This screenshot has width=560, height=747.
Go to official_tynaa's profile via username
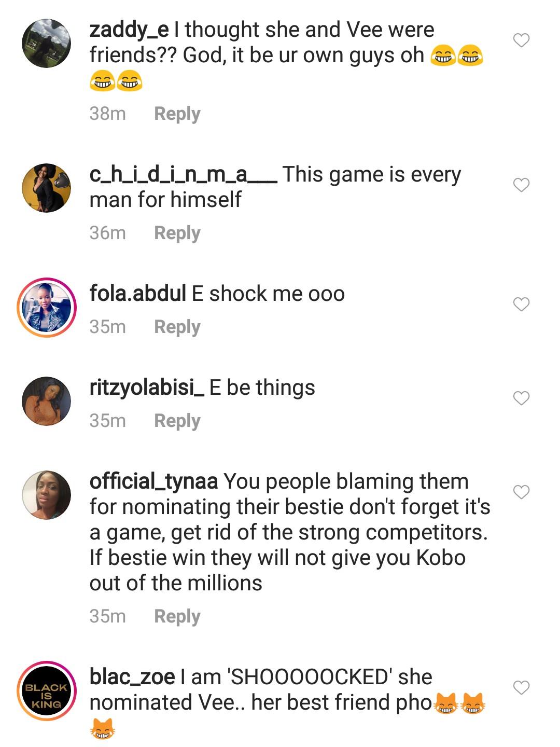coord(153,481)
